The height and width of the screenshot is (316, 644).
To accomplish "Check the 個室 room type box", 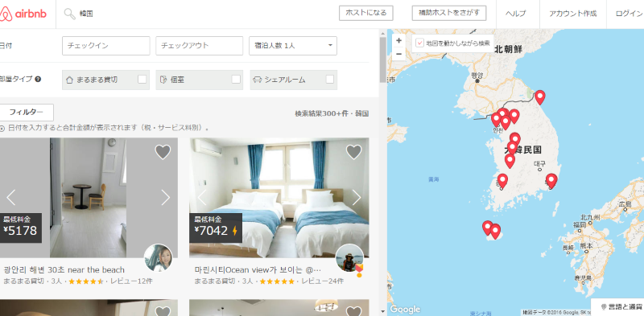I will 236,80.
